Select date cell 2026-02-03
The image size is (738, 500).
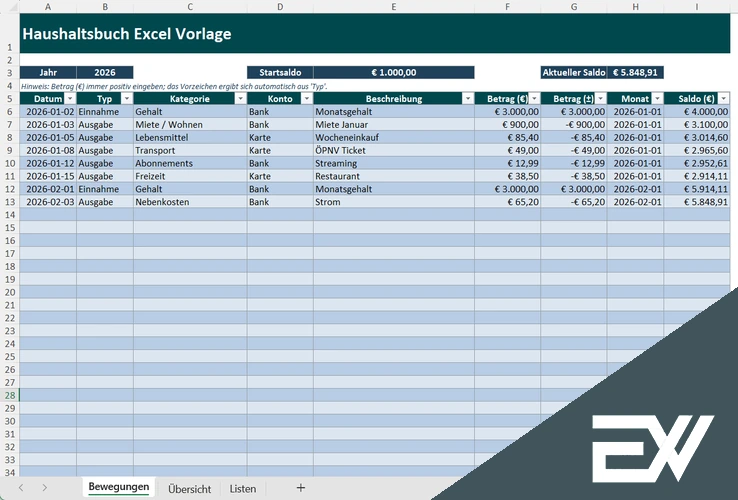48,202
